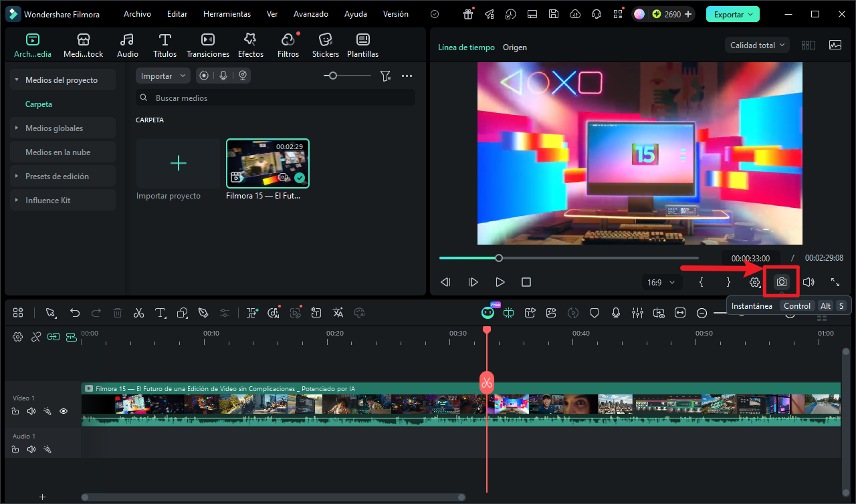Select the text tool in timeline toolbar
The image size is (856, 504).
(x=160, y=313)
